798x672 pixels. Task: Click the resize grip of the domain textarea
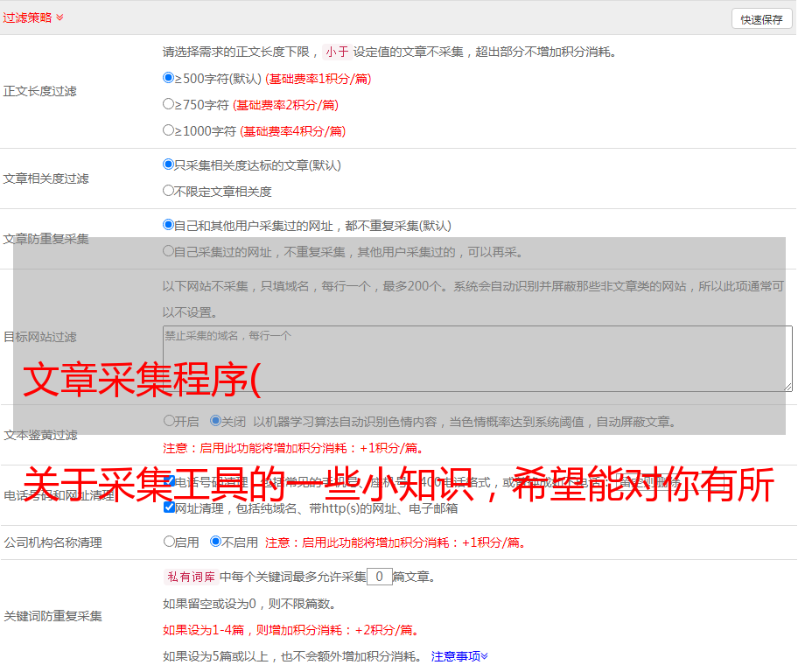[x=787, y=387]
